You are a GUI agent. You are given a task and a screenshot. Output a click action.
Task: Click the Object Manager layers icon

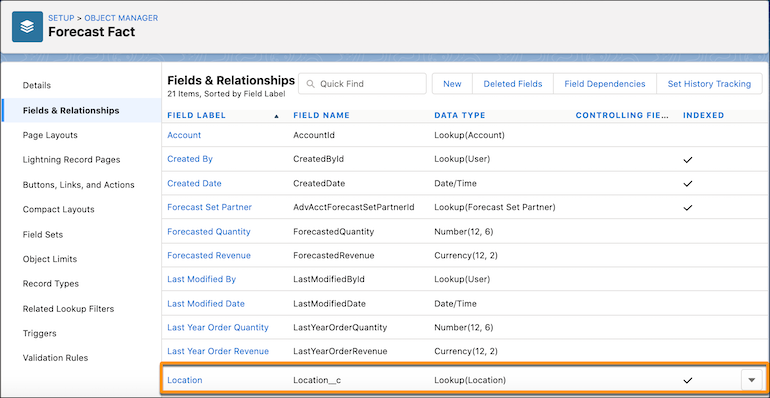point(28,27)
